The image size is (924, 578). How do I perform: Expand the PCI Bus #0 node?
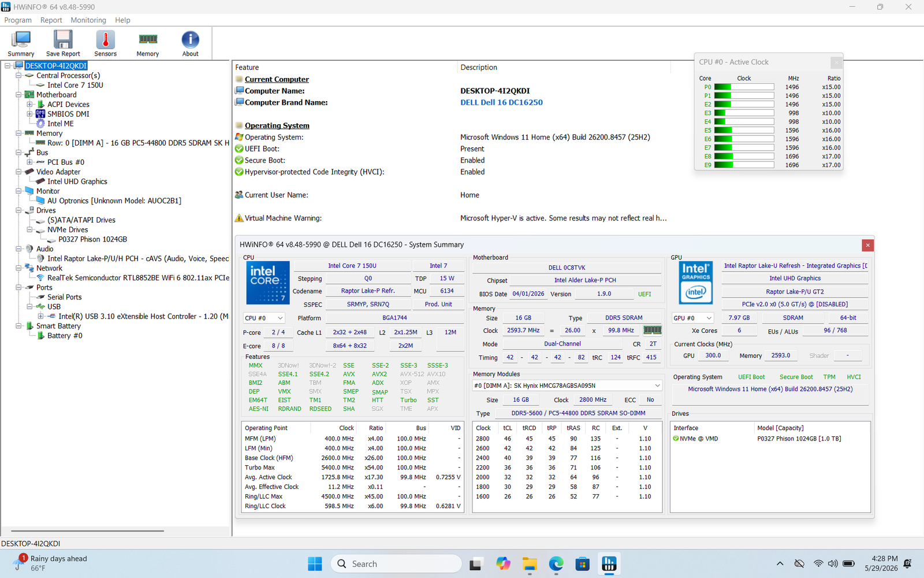(29, 162)
